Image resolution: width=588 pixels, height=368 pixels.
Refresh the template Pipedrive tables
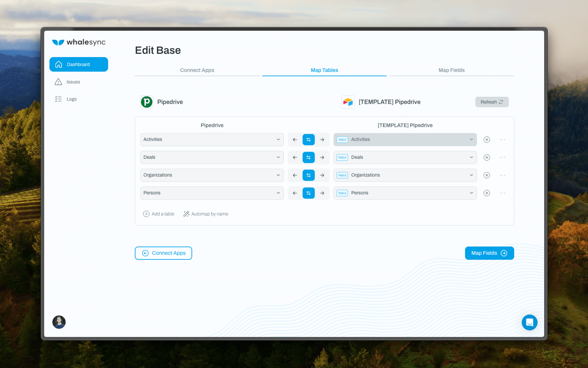tap(492, 102)
